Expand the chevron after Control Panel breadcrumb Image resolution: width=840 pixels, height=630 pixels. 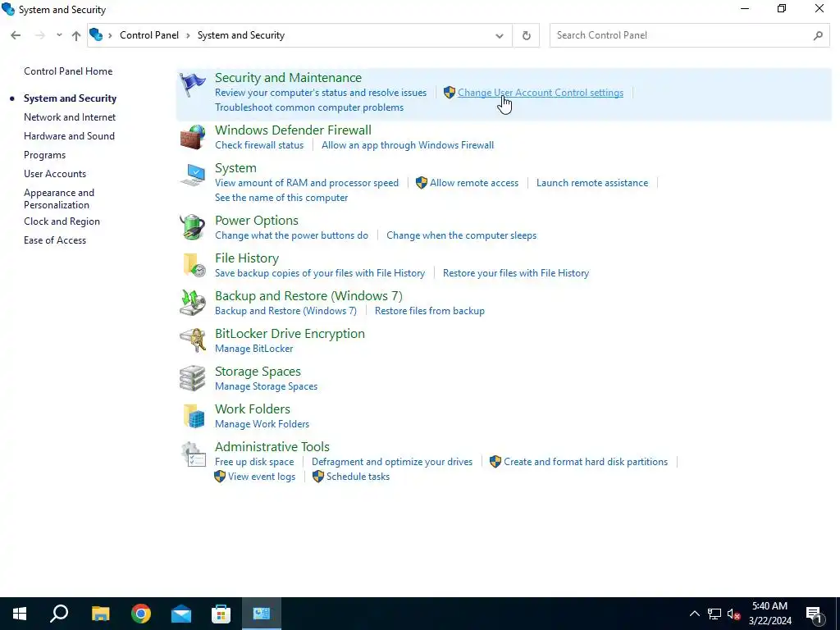tap(188, 35)
